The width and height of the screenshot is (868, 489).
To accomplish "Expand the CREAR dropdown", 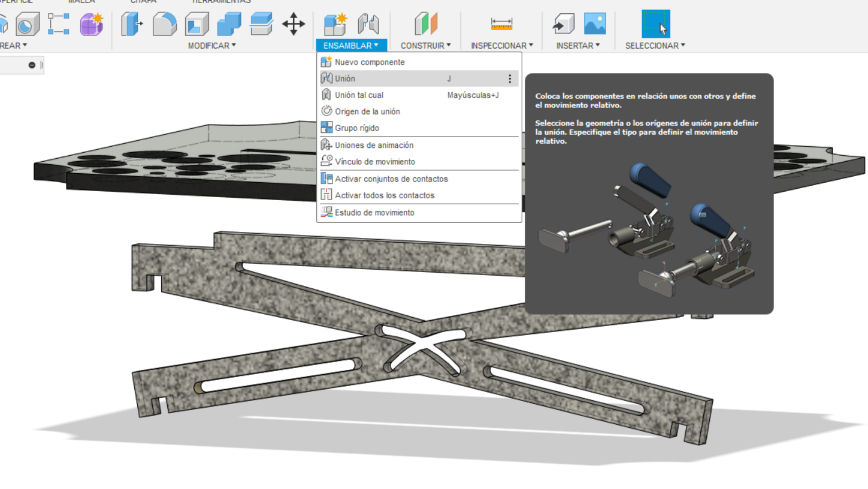I will [x=13, y=46].
